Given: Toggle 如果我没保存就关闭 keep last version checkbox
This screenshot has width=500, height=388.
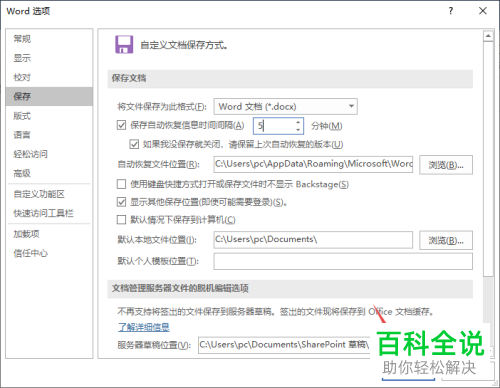Looking at the screenshot, I should (x=134, y=144).
